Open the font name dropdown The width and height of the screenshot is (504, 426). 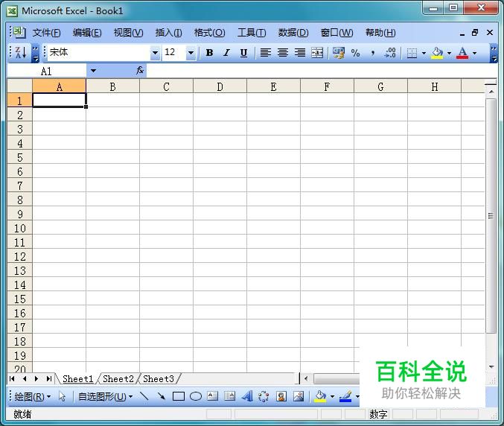[155, 52]
